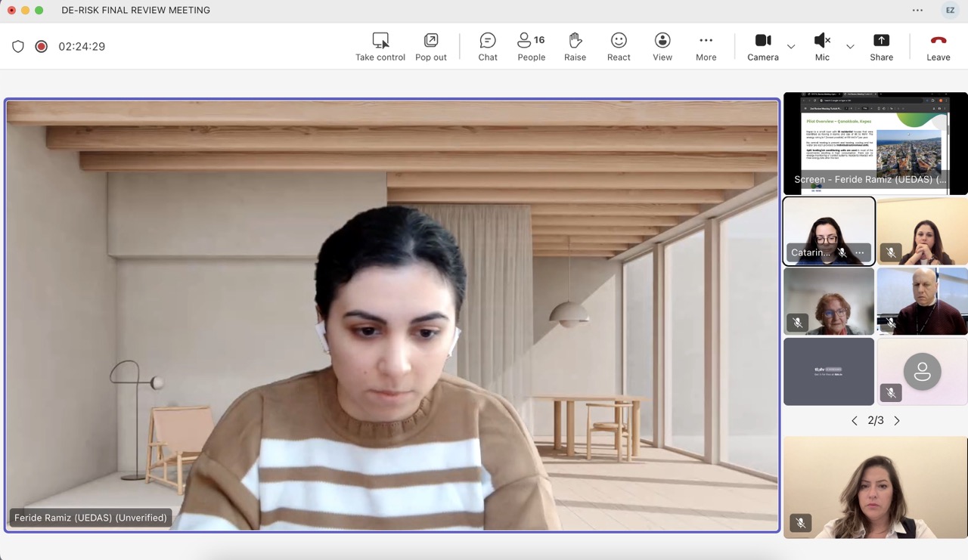Select Feride Ramiz shared screen thumbnail
The height and width of the screenshot is (560, 968).
(x=875, y=143)
